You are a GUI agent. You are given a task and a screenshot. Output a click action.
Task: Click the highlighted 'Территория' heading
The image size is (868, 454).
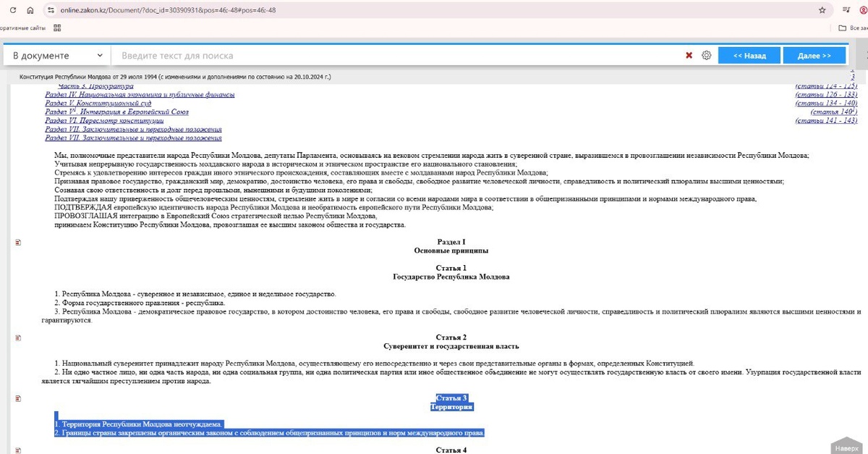point(451,407)
